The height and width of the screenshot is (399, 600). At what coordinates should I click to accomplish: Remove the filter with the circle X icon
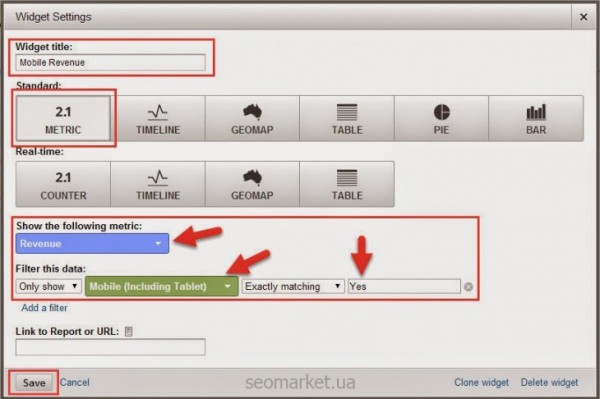[468, 287]
